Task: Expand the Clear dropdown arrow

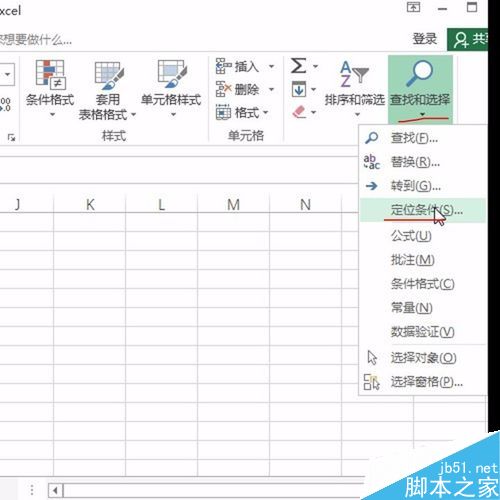Action: (x=314, y=112)
